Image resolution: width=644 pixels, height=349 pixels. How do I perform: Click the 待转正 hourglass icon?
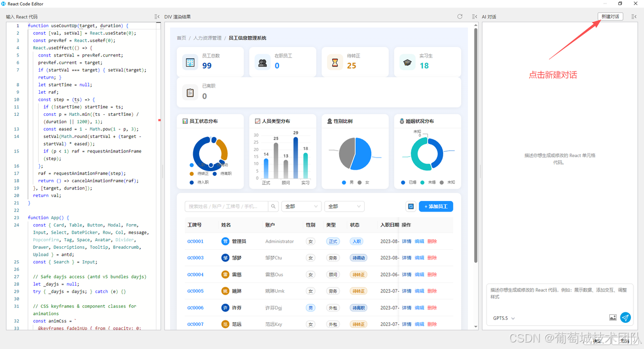335,62
